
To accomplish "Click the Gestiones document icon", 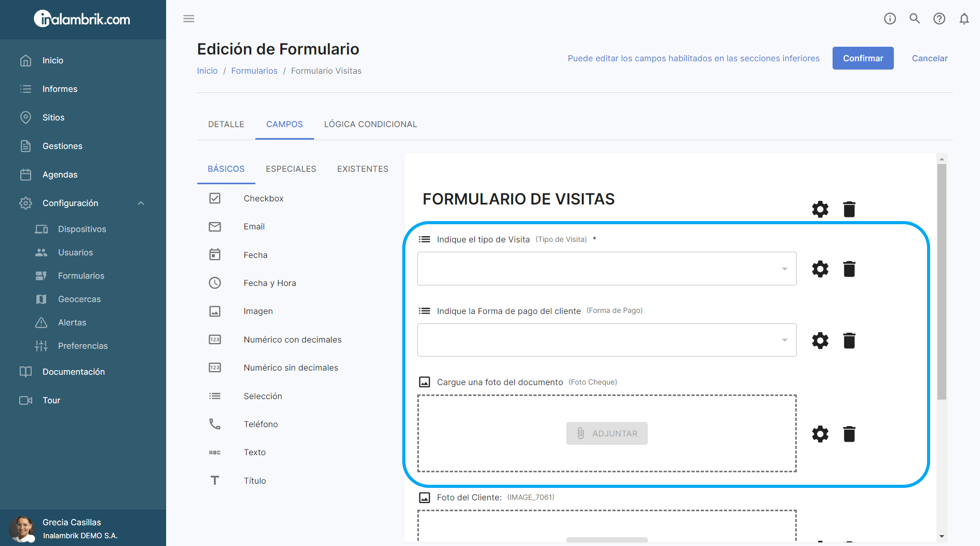I will (25, 146).
